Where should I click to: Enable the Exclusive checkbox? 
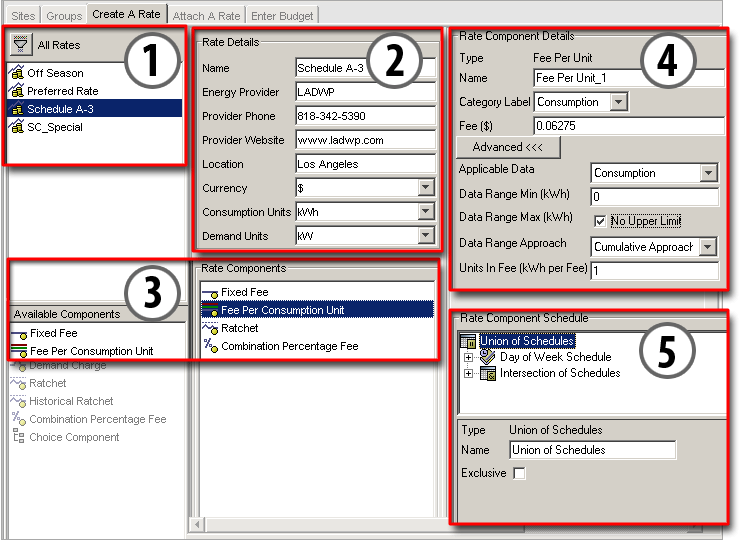pos(519,473)
